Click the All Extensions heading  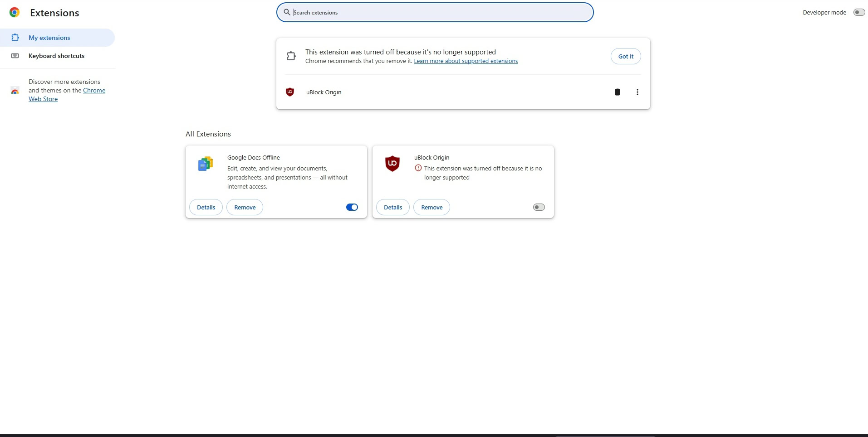click(208, 134)
